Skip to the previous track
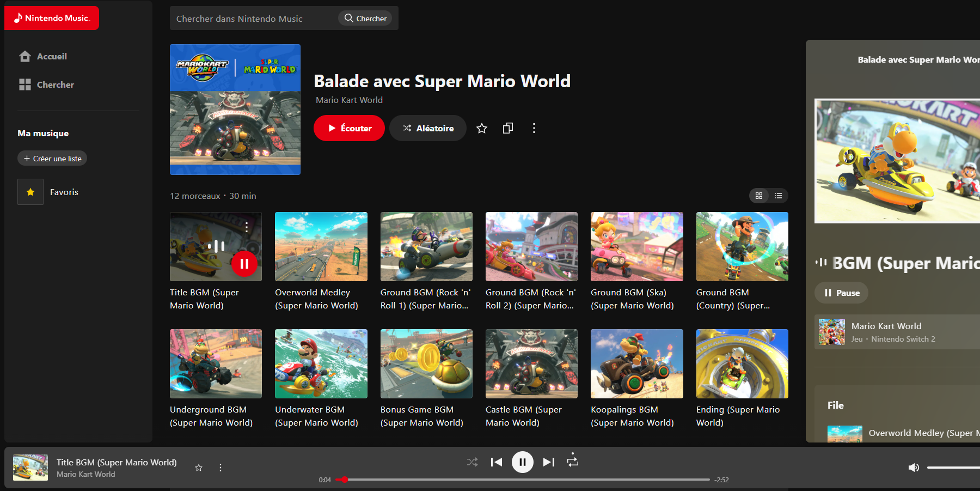Viewport: 980px width, 491px height. click(497, 462)
